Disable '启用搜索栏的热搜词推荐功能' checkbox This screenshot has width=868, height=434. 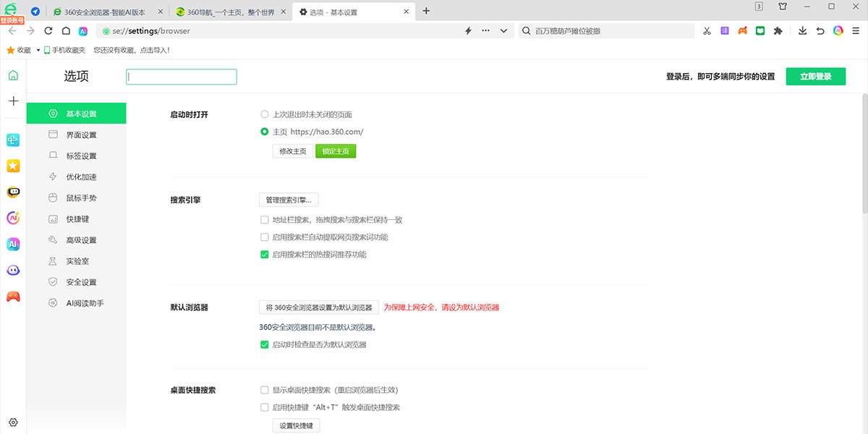[265, 255]
